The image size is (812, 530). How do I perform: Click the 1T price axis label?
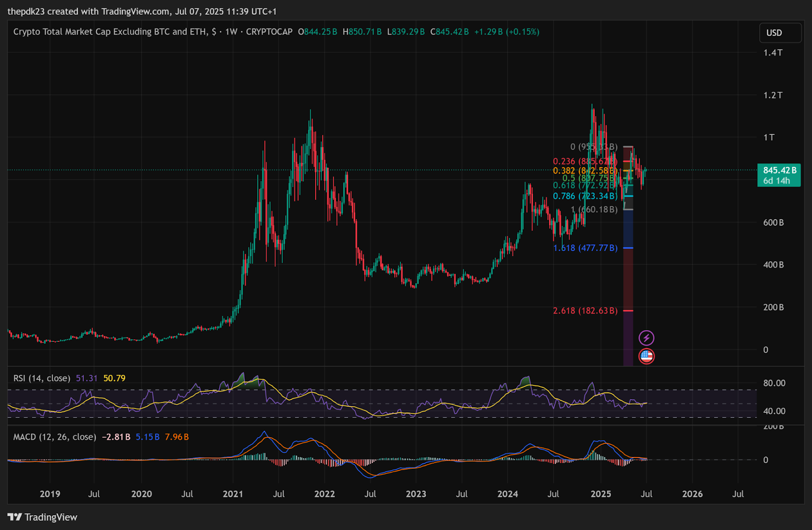click(x=769, y=137)
